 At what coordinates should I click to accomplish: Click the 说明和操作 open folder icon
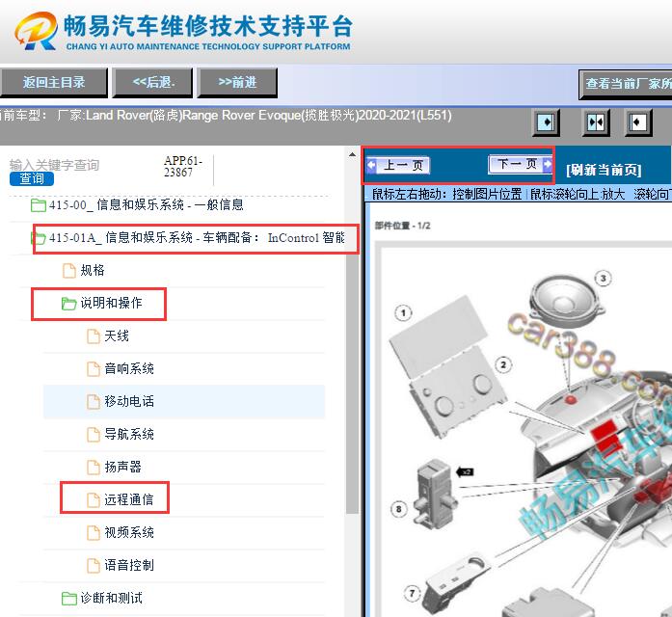point(68,304)
